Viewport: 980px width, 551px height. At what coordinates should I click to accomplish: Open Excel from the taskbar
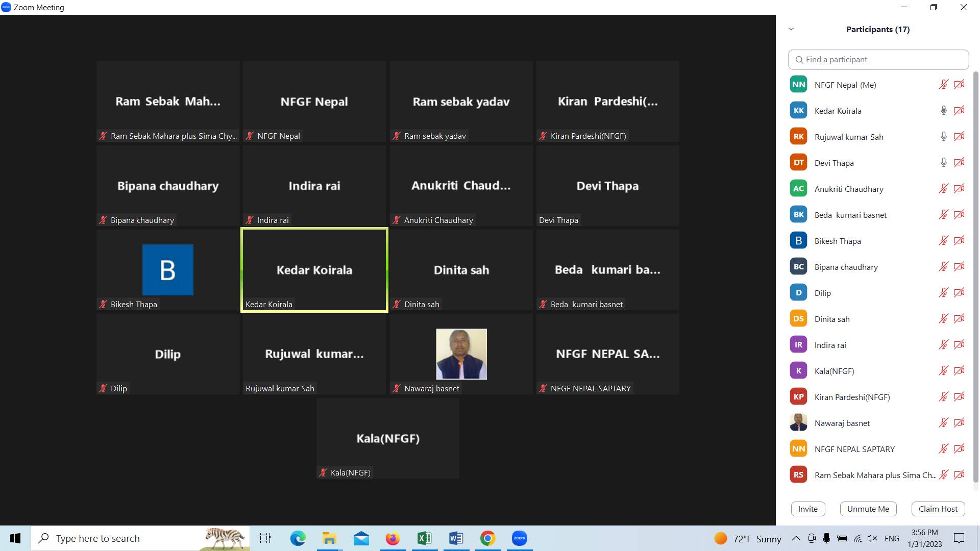tap(424, 538)
